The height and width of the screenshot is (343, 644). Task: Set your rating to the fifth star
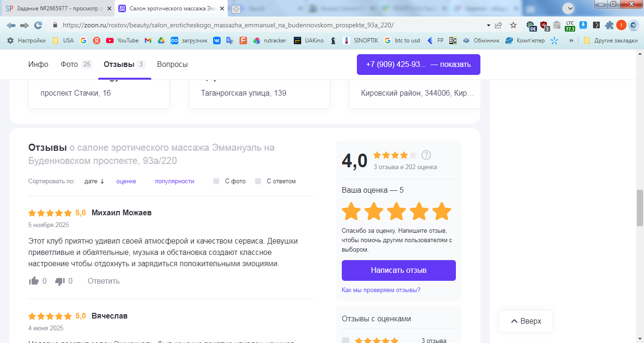point(442,211)
